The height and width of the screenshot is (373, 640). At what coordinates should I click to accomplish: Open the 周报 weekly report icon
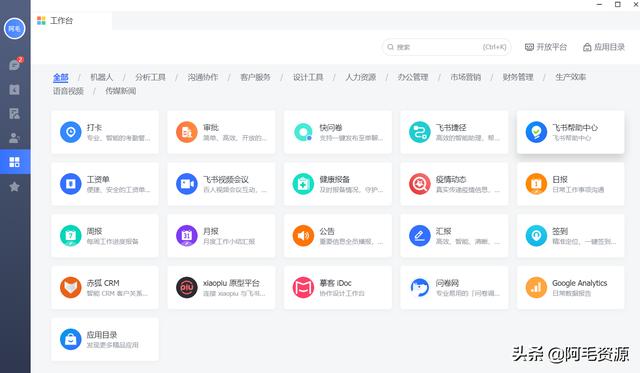click(x=71, y=236)
